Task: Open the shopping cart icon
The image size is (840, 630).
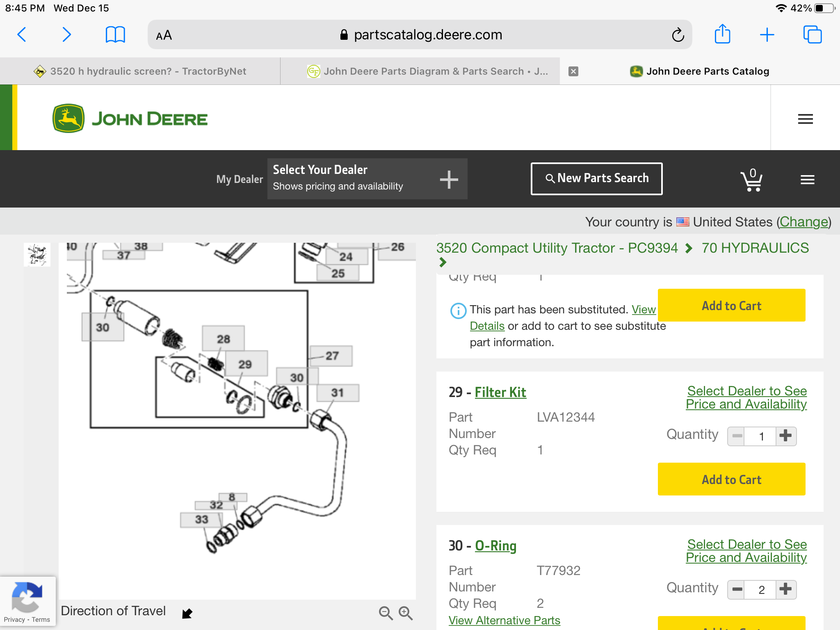Action: point(751,180)
